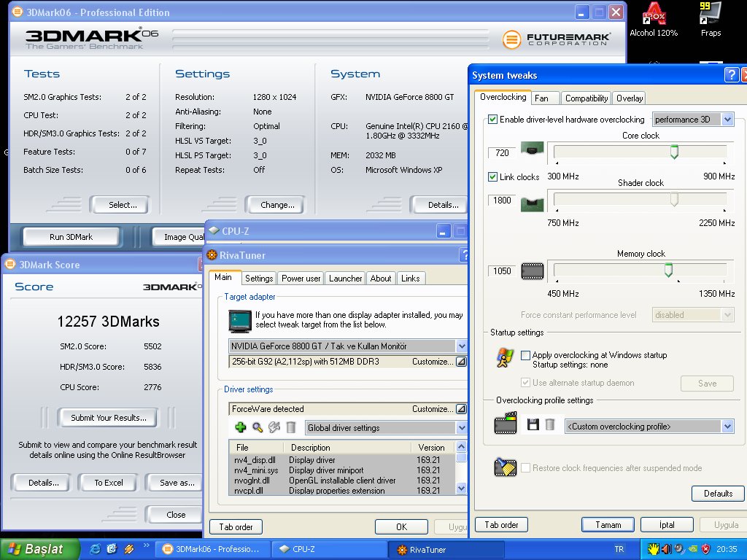Open Force constant performance level dropdown
This screenshot has height=560, width=747.
(693, 315)
